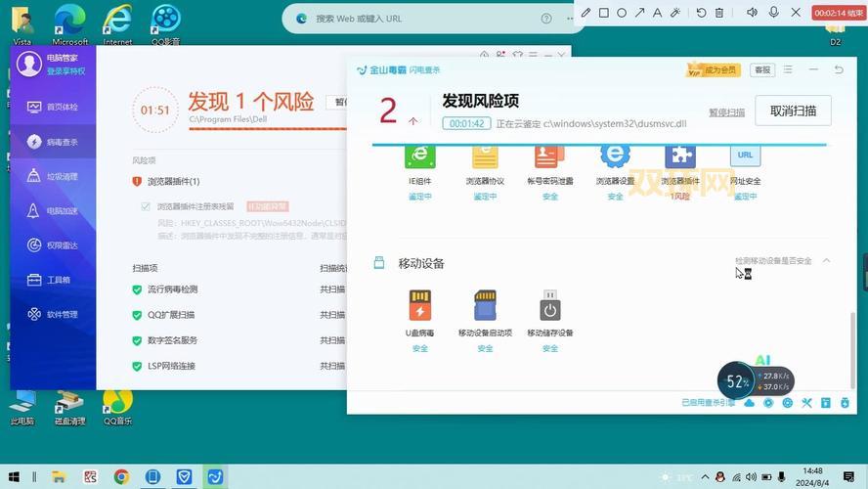Screen dimensions: 868x489
Task: Click the 电脑管家 shield icon in the taskbar
Action: (184, 477)
